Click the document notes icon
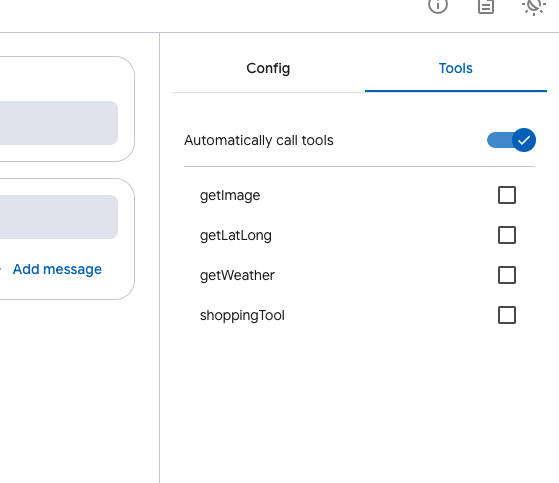This screenshot has height=483, width=559. (486, 6)
